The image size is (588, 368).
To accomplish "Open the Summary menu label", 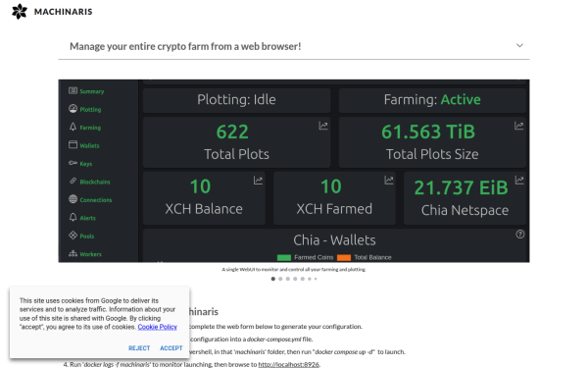I will point(92,91).
